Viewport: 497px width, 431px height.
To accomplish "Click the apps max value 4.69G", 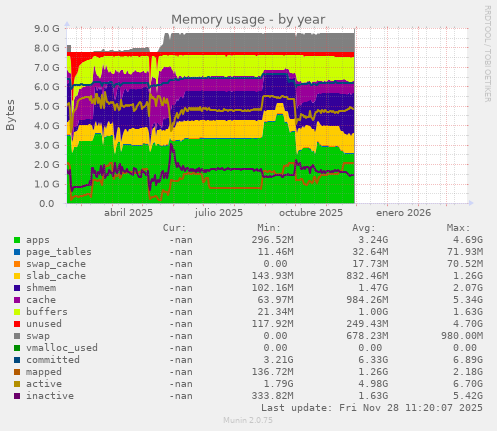I will [x=467, y=240].
